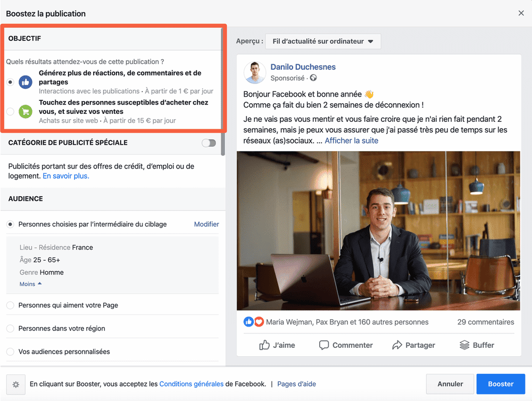
Task: Click the Commenter speech bubble icon
Action: tap(324, 345)
